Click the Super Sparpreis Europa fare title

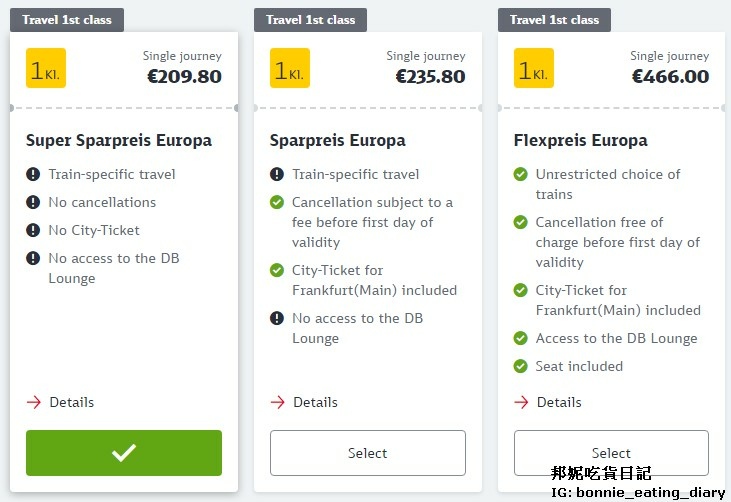tap(119, 140)
